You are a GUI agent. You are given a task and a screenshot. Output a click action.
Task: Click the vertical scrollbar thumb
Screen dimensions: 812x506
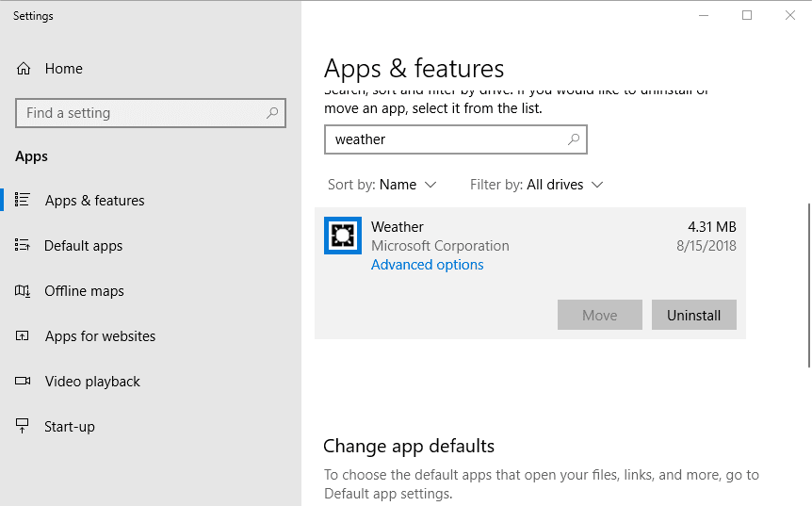tap(809, 286)
